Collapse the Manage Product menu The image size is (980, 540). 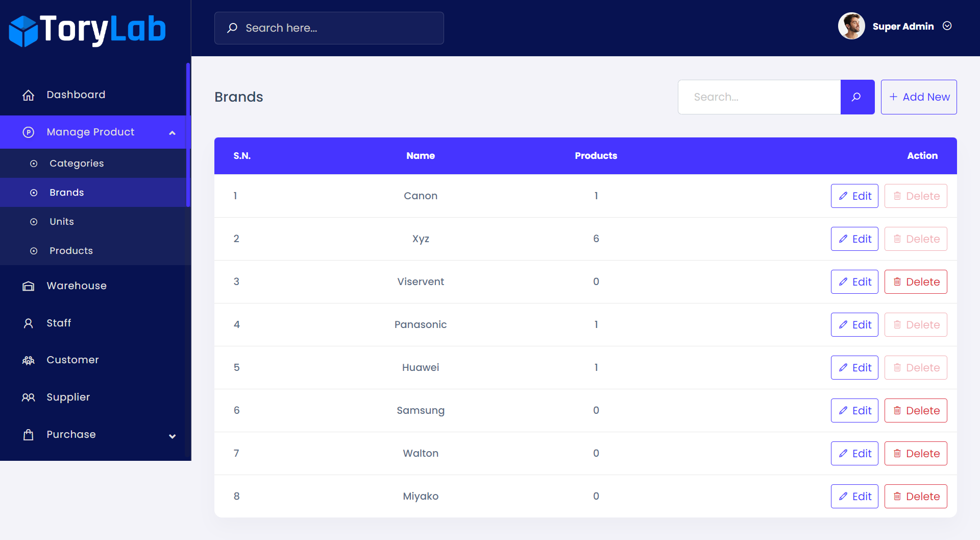(172, 132)
